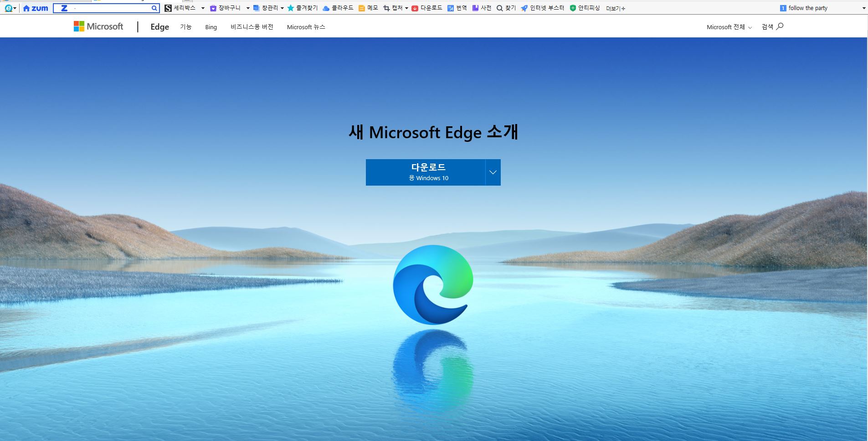Open the 사전 dictionary tool
This screenshot has height=441, width=868.
tap(482, 8)
